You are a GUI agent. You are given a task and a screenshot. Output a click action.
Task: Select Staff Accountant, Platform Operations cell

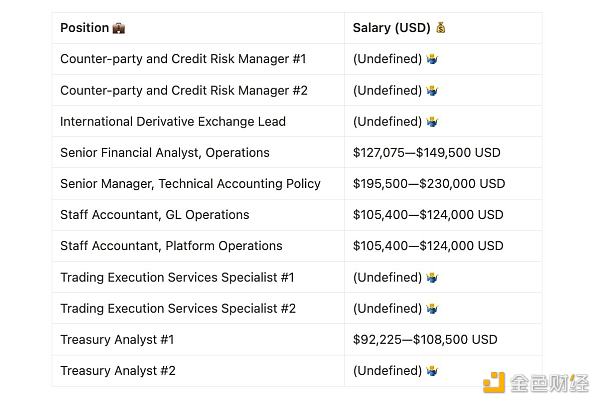(171, 246)
